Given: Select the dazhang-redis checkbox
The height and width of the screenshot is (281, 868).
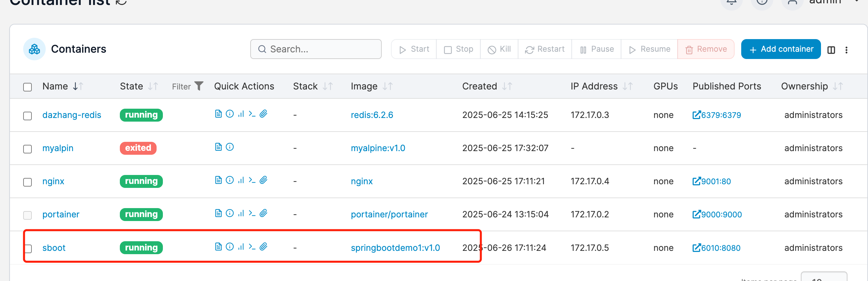Looking at the screenshot, I should tap(27, 116).
